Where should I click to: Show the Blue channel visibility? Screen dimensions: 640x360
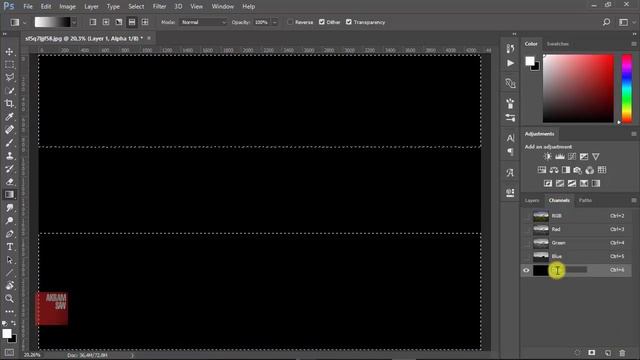526,256
